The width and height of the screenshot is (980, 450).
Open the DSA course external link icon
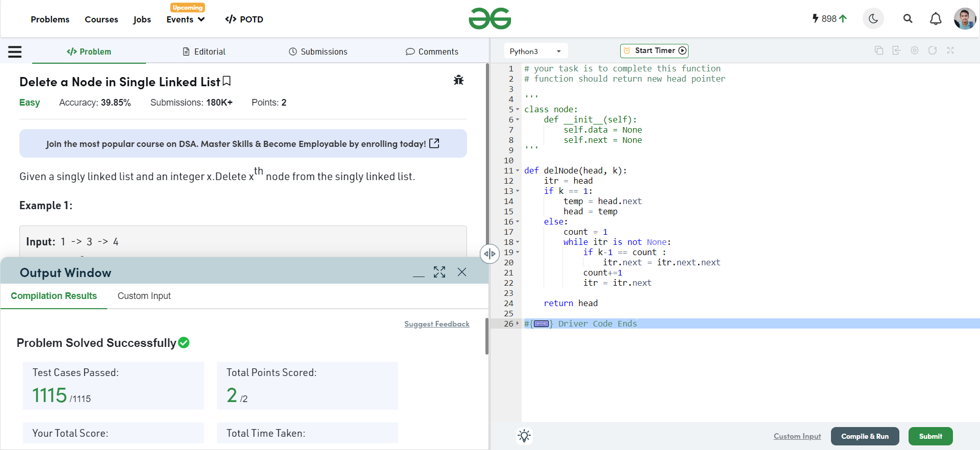[434, 143]
